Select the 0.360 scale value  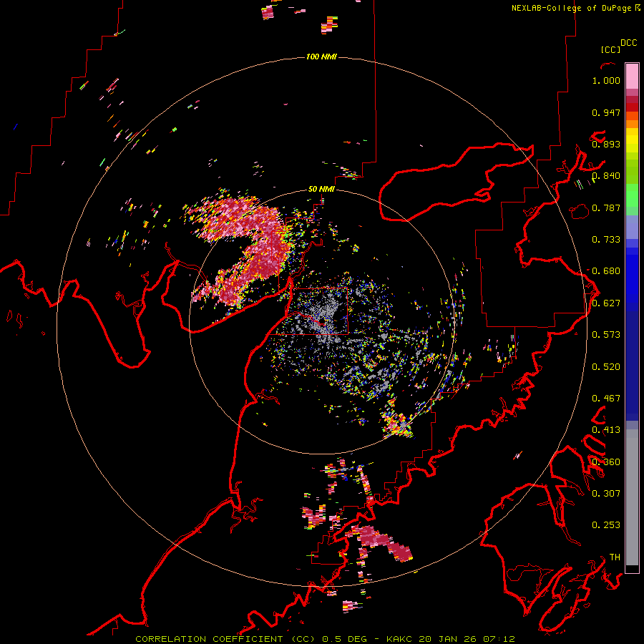coord(606,462)
